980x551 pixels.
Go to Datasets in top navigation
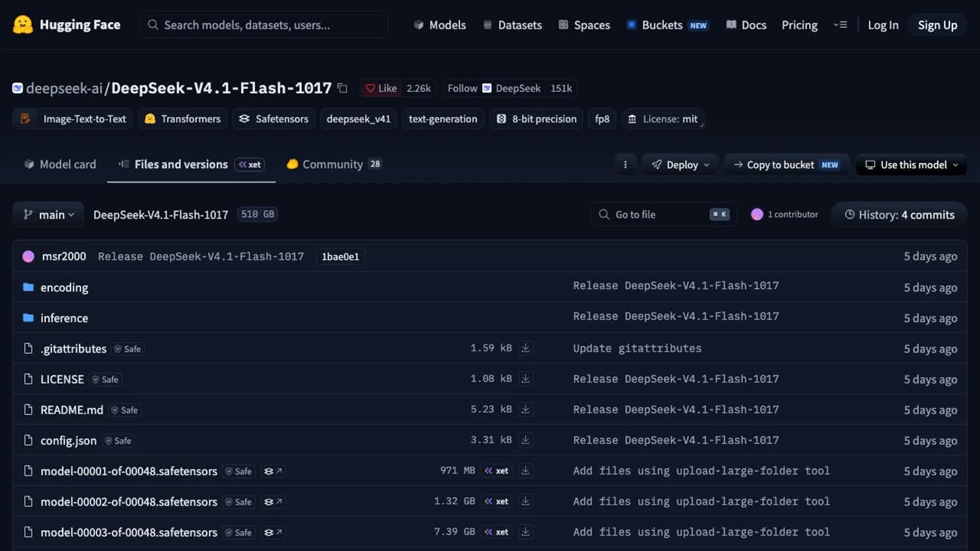click(513, 25)
